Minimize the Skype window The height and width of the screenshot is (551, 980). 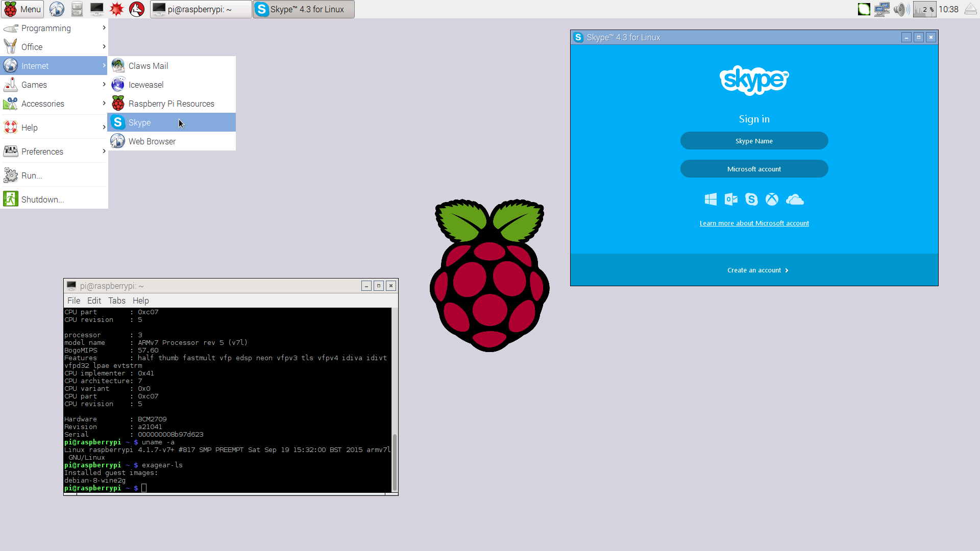tap(906, 37)
